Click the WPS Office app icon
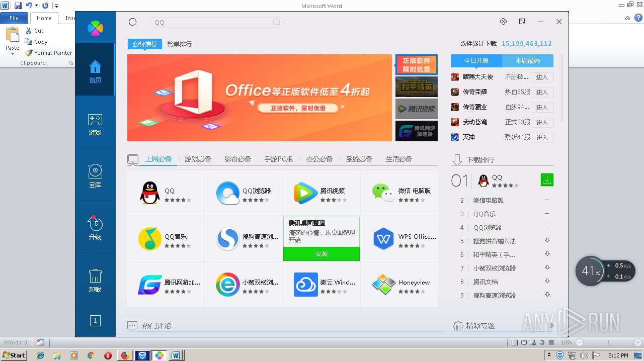644x362 pixels. click(383, 239)
